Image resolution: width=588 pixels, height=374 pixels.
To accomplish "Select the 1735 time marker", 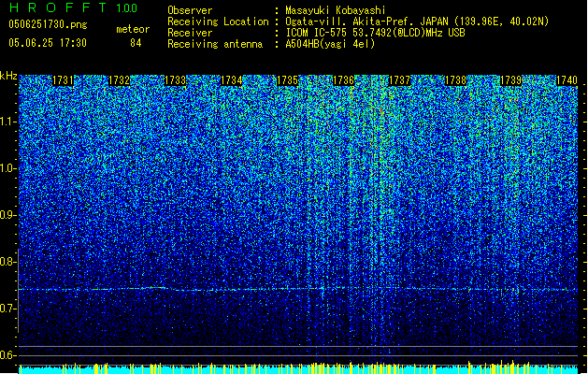I will click(287, 80).
